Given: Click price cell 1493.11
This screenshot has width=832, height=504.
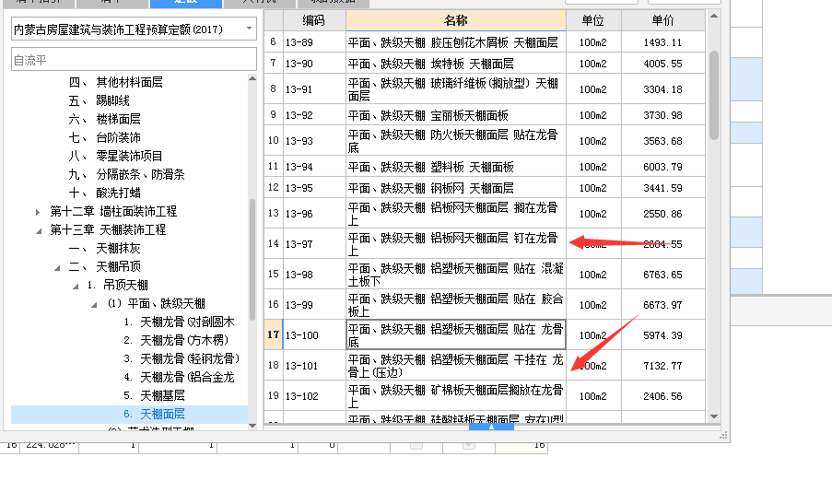Looking at the screenshot, I should (x=662, y=41).
